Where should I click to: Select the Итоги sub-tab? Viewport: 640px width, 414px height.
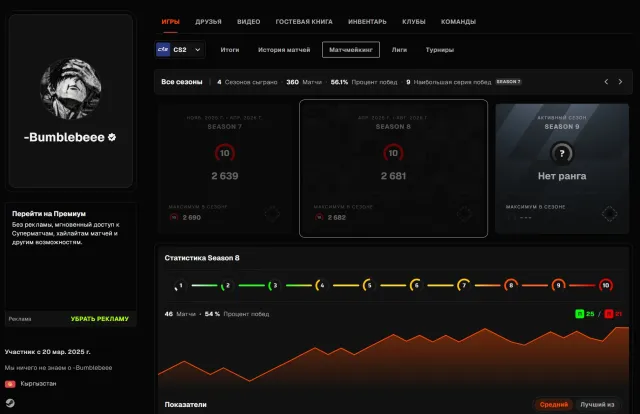click(x=230, y=50)
